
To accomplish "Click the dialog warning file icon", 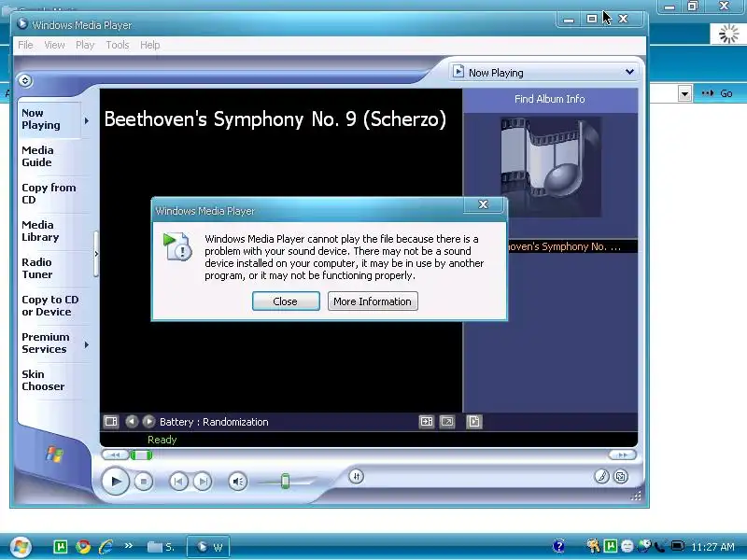I will 177,246.
